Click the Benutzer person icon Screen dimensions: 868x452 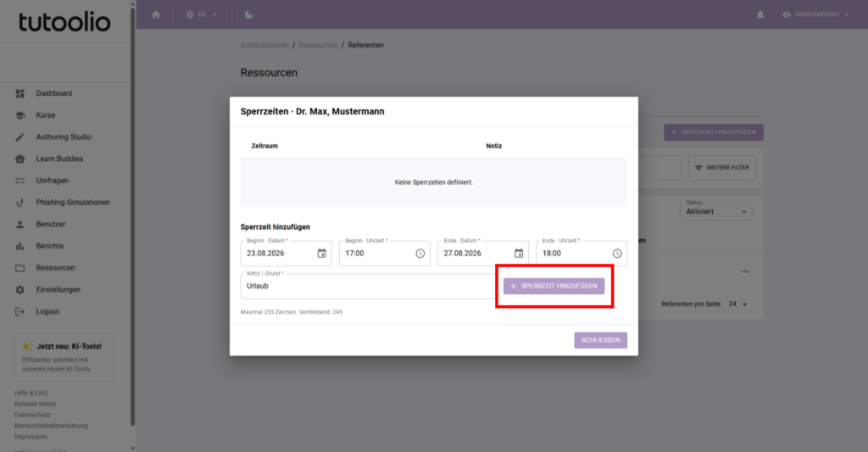coord(20,225)
